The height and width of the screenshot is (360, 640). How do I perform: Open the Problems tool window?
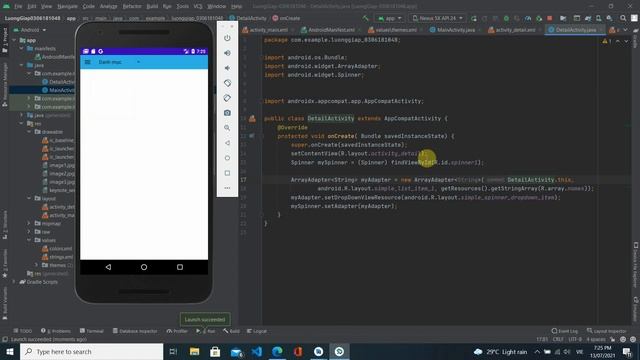tap(56, 331)
